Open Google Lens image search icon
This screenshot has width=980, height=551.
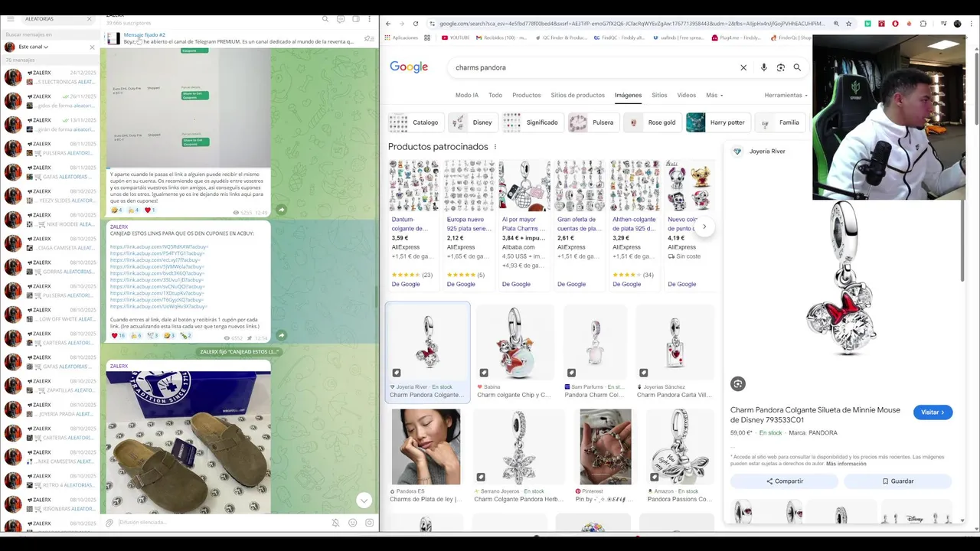pos(780,67)
